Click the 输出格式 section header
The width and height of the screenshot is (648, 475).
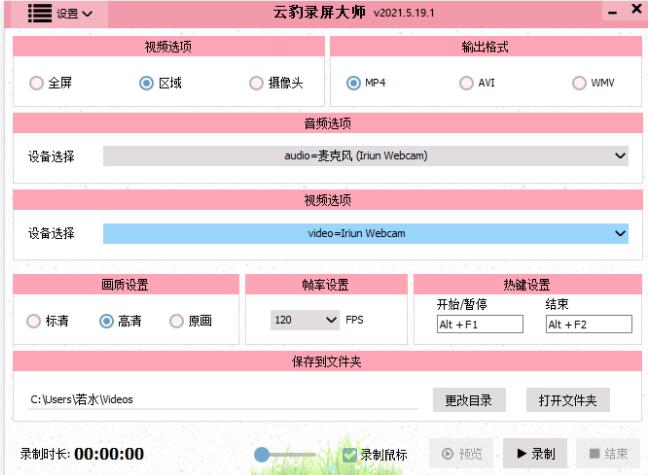pos(486,47)
